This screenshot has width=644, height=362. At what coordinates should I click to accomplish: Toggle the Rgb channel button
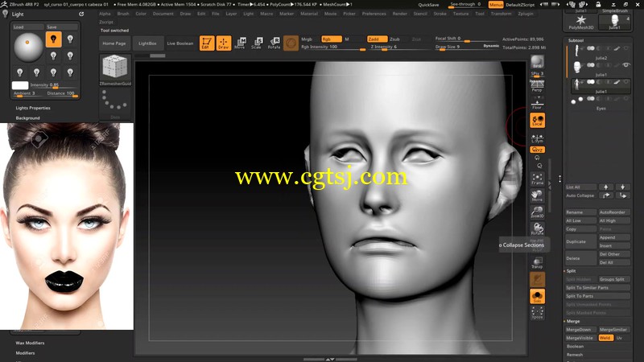pos(331,39)
